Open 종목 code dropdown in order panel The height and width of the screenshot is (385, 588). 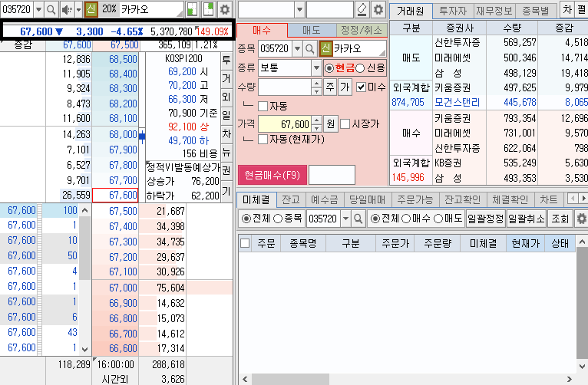pyautogui.click(x=297, y=48)
